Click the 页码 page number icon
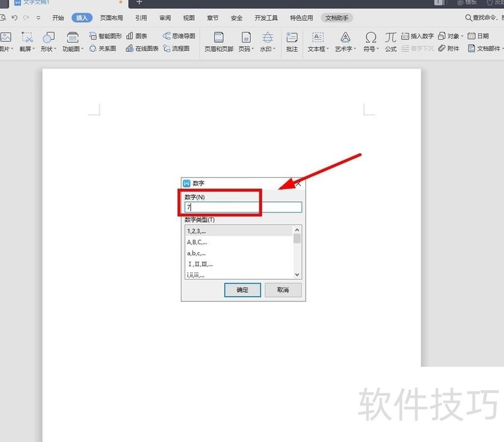 (246, 38)
